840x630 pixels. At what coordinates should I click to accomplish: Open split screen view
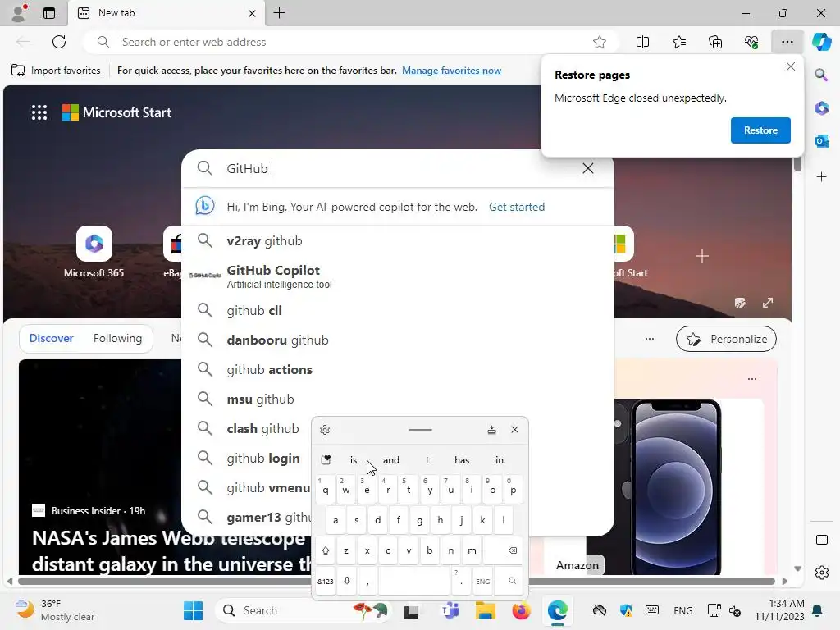click(x=642, y=42)
